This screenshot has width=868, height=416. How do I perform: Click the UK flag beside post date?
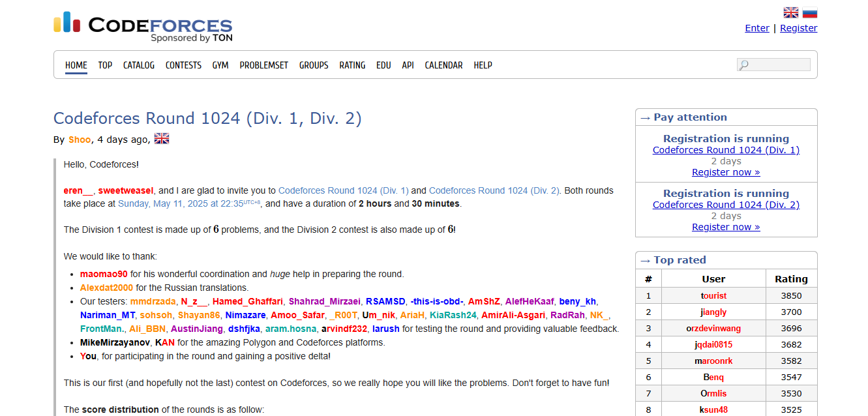pos(162,138)
